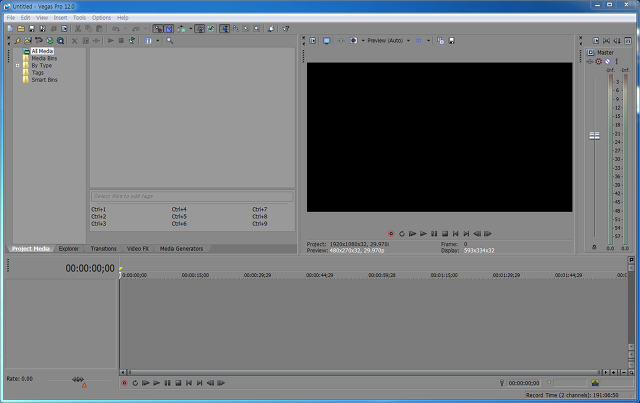The width and height of the screenshot is (640, 403).
Task: Click the Master volume fader handle
Action: [595, 136]
